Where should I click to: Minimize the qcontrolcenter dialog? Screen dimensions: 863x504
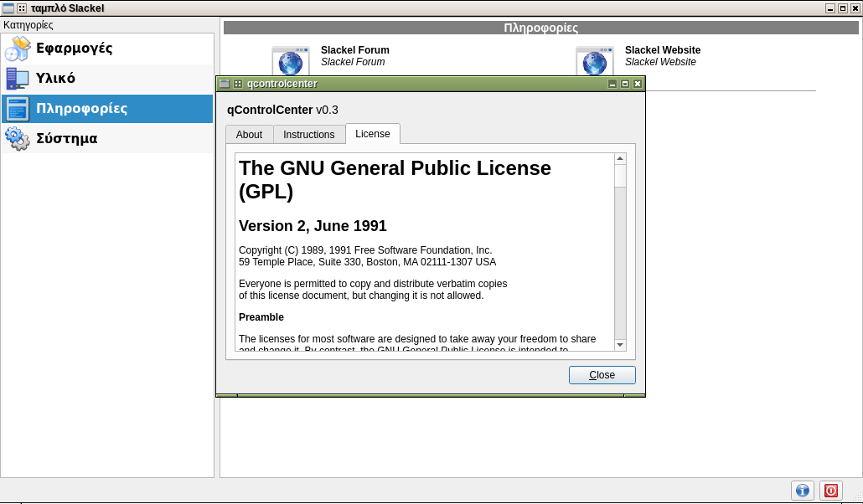pos(612,84)
